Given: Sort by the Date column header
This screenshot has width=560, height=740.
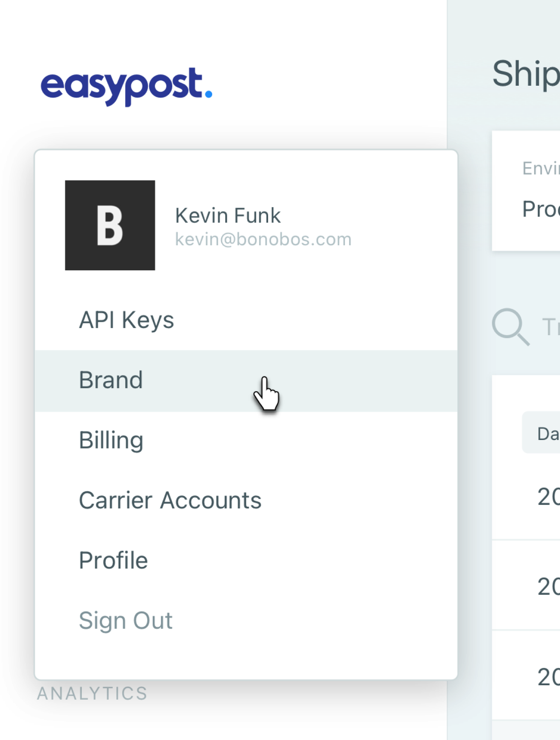Looking at the screenshot, I should click(541, 432).
